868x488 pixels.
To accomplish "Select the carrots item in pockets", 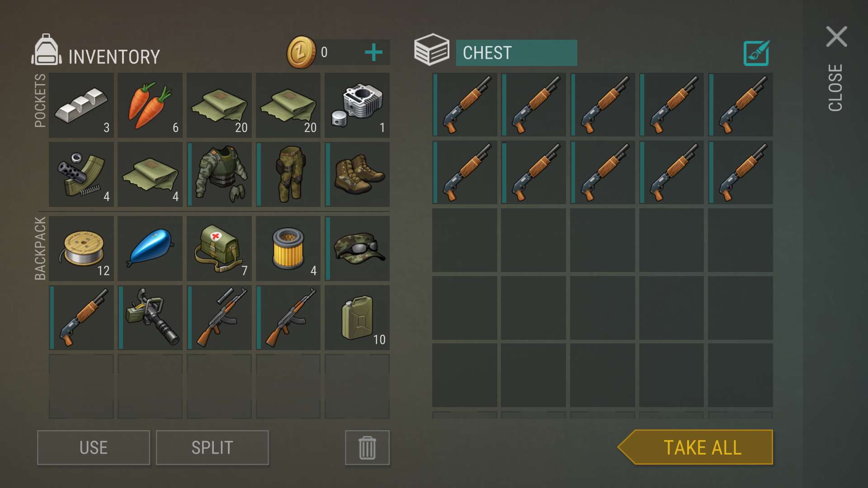I will (x=150, y=105).
